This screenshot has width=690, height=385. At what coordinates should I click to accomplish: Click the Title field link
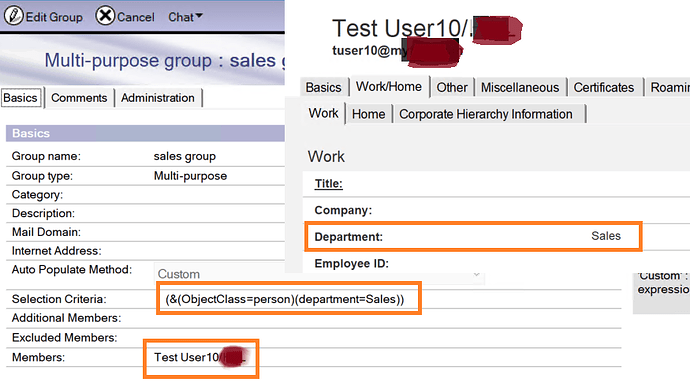328,183
